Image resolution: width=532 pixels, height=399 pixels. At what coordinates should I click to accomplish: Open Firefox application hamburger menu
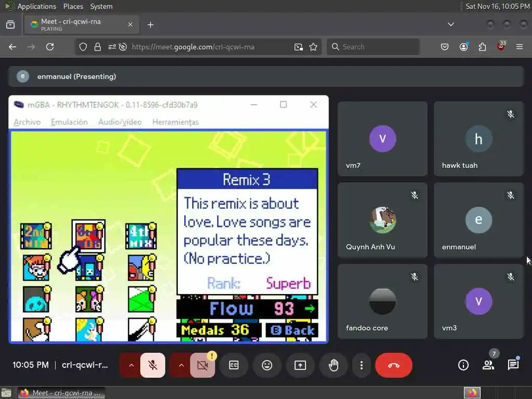click(x=520, y=47)
